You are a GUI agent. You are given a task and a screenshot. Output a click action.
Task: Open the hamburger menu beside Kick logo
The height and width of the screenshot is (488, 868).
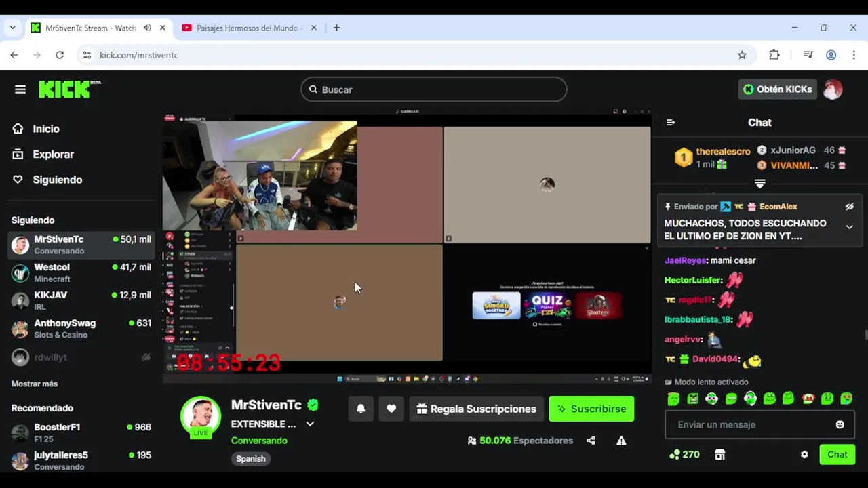(x=20, y=89)
